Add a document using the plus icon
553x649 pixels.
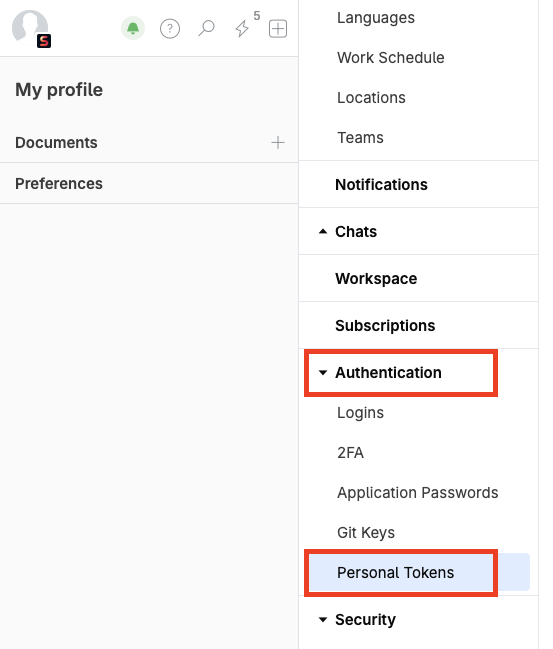click(278, 142)
